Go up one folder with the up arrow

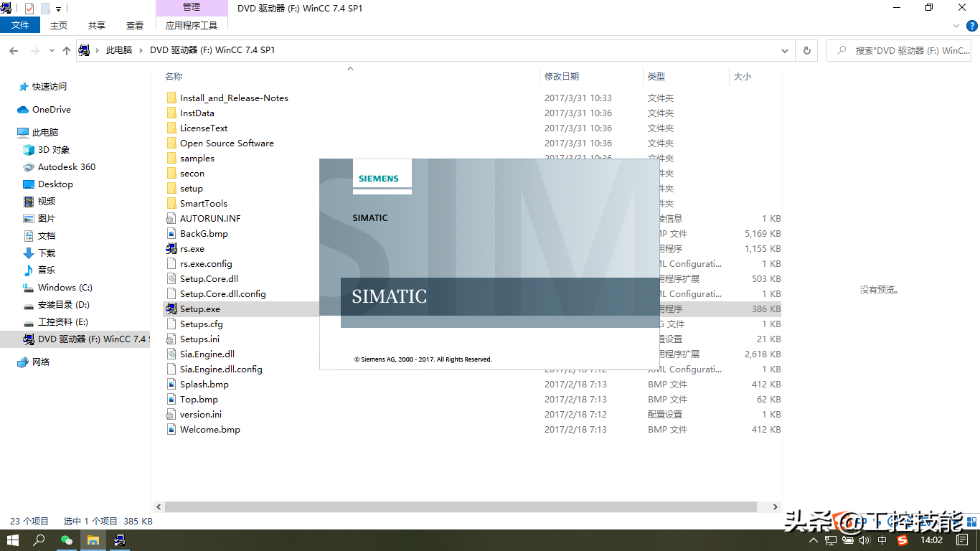pyautogui.click(x=67, y=51)
